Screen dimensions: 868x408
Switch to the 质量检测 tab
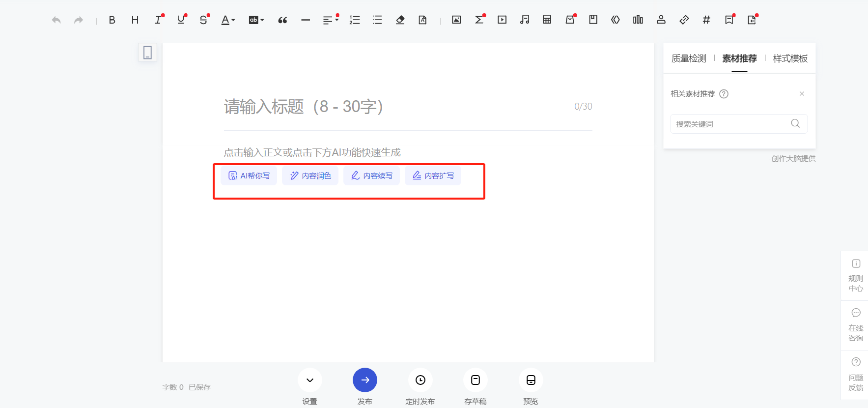pos(688,58)
